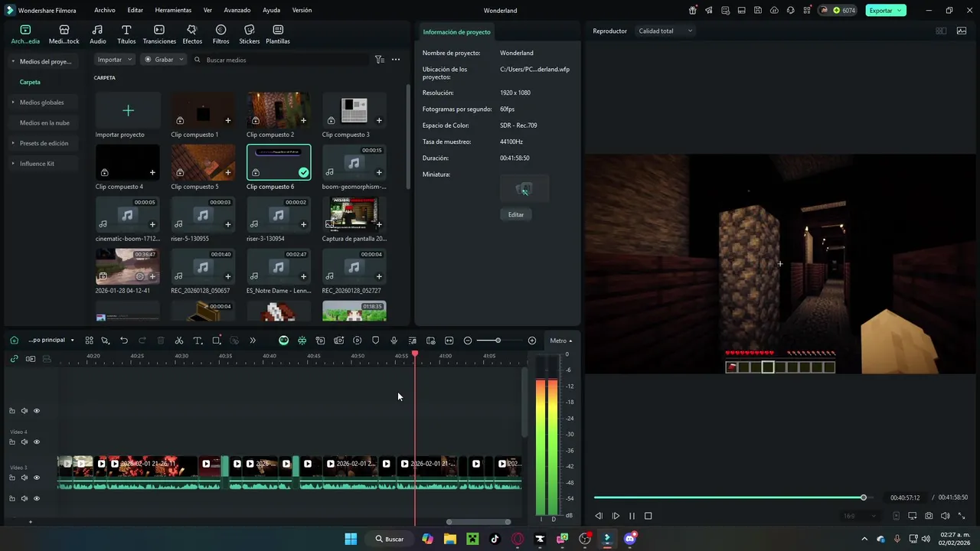Lock the Vídeo 4 track
This screenshot has height=551, width=980.
[x=12, y=442]
